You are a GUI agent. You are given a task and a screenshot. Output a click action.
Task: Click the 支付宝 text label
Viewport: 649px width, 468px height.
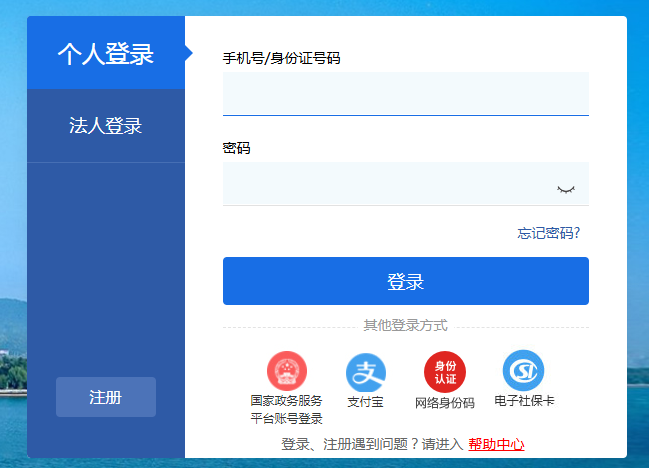click(365, 402)
